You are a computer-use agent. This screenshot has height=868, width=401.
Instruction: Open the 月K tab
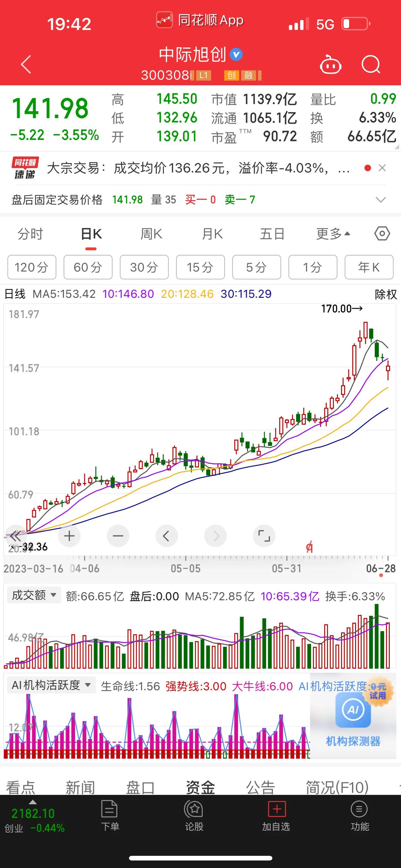(212, 234)
